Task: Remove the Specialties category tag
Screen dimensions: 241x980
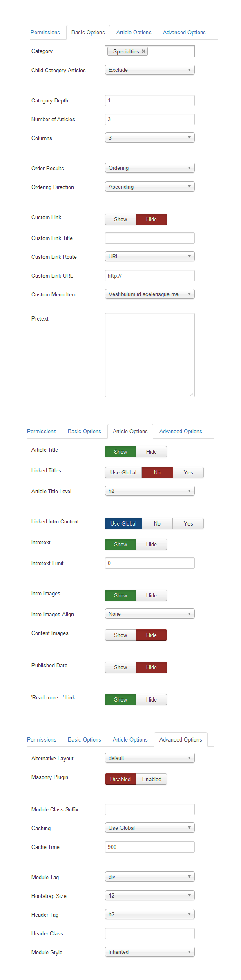Action: (143, 51)
